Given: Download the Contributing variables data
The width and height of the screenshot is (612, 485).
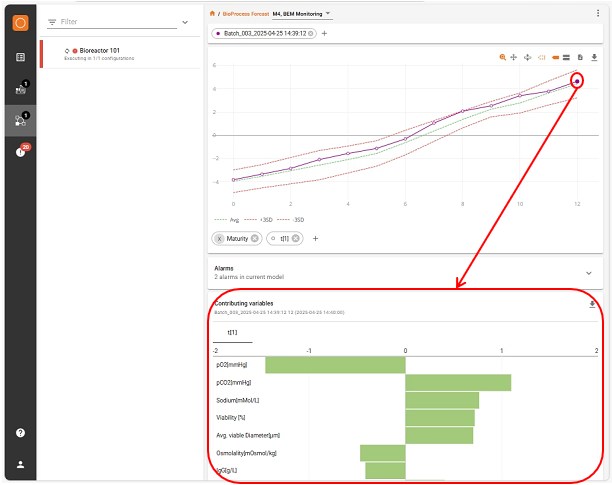Looking at the screenshot, I should (592, 304).
